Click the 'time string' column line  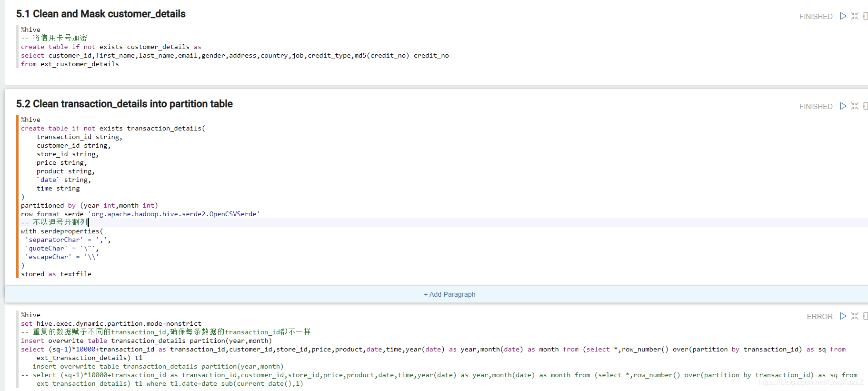58,189
